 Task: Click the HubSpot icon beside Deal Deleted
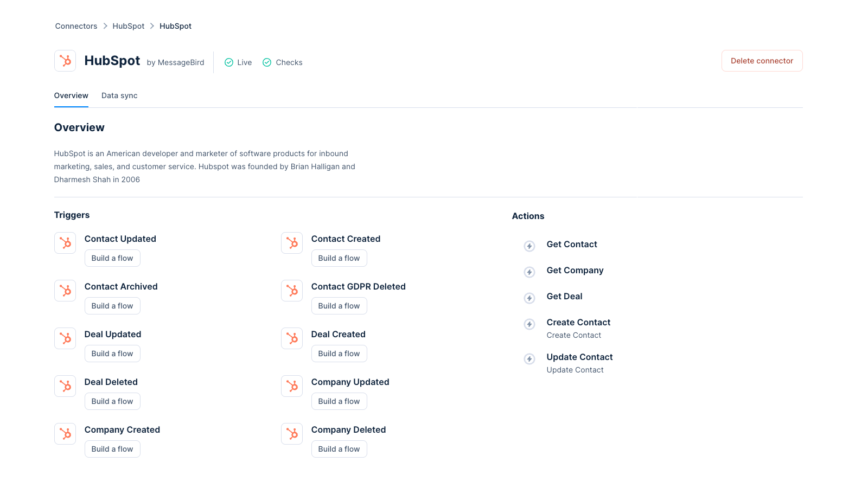coord(65,386)
